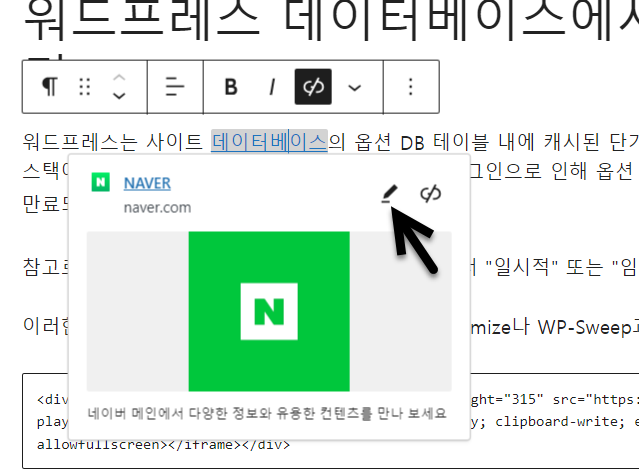Click the active link button in toolbar
Screen dimensions: 639x475
[x=313, y=87]
